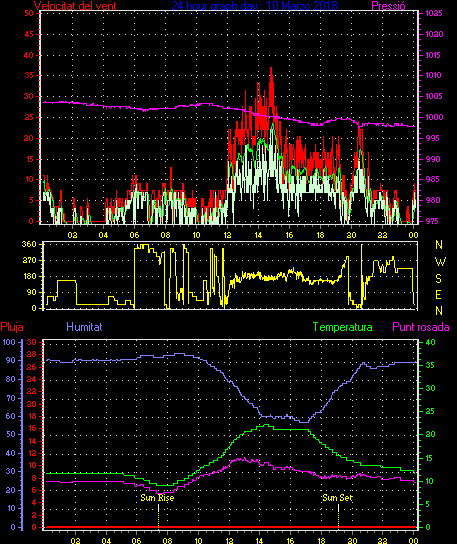The image size is (457, 544).
Task: Click the wind speed peak near 37
Action: (271, 68)
